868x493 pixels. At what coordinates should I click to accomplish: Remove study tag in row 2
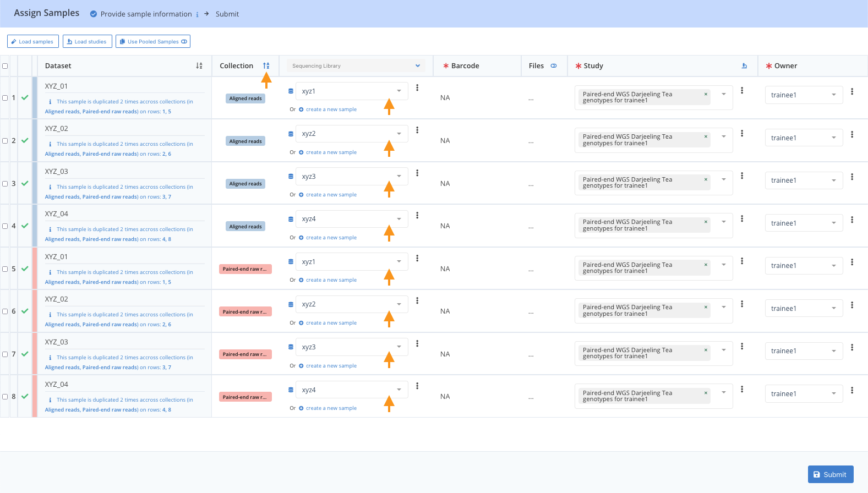(x=706, y=136)
